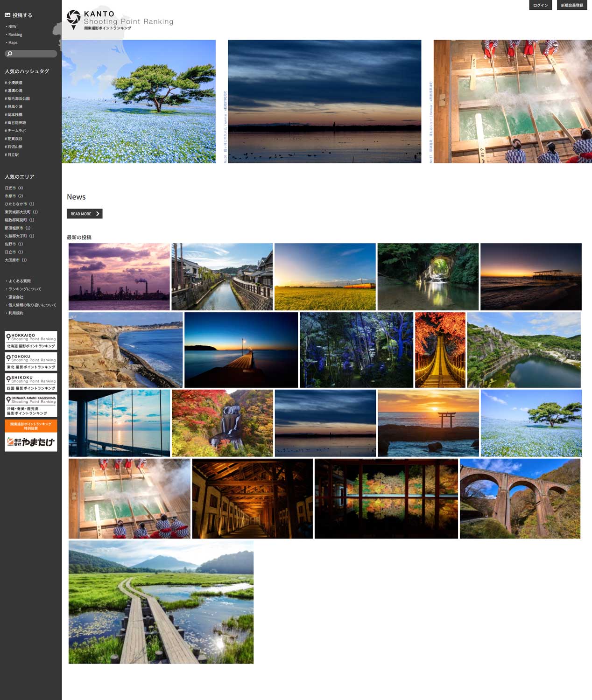Open the よくある質問 link
The width and height of the screenshot is (592, 700).
coord(19,281)
